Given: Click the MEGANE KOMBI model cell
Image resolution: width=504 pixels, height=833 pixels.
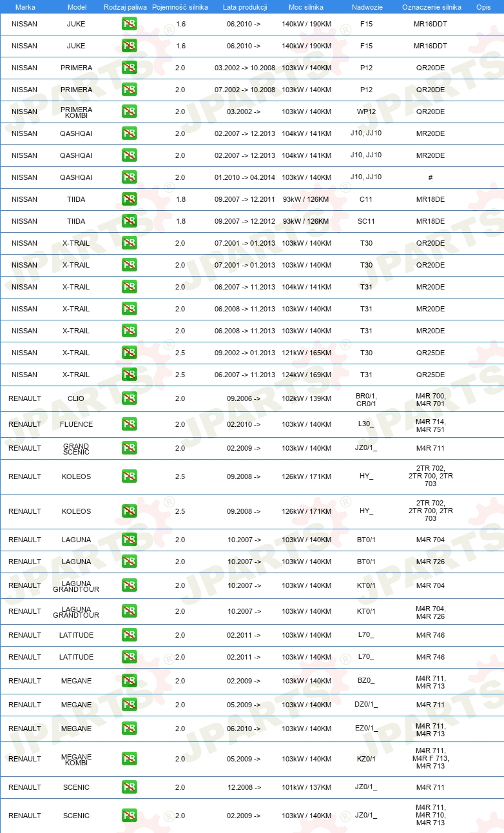Looking at the screenshot, I should coord(77,759).
